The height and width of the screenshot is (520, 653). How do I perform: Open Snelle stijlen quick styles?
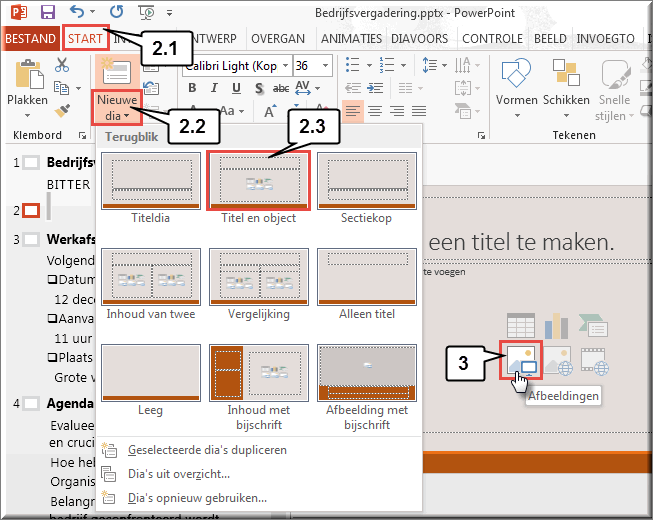click(615, 90)
